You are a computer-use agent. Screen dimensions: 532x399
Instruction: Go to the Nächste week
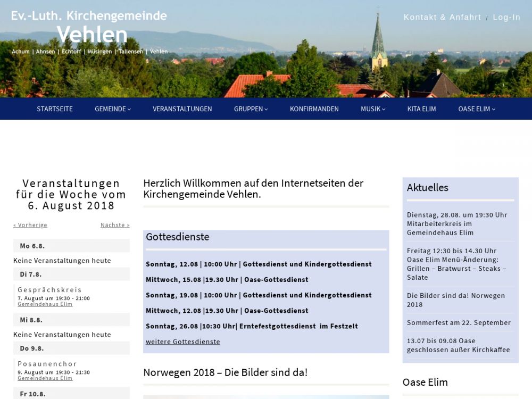[115, 225]
